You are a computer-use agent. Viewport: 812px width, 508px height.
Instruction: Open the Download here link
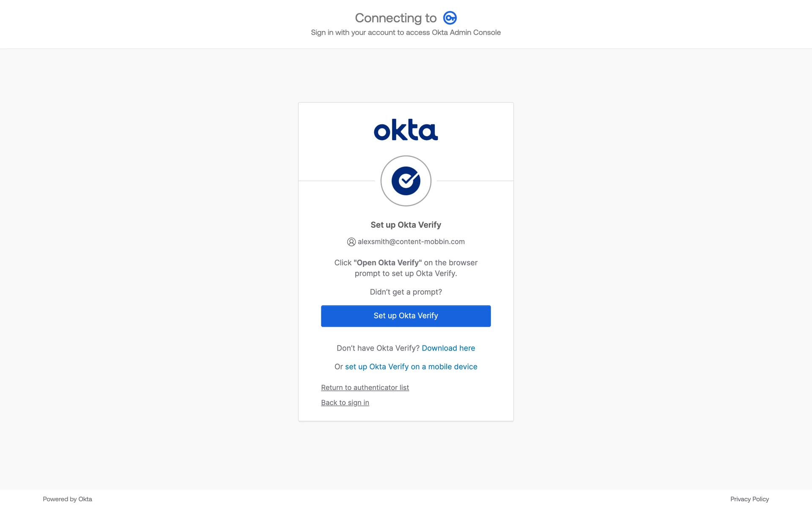(x=448, y=348)
